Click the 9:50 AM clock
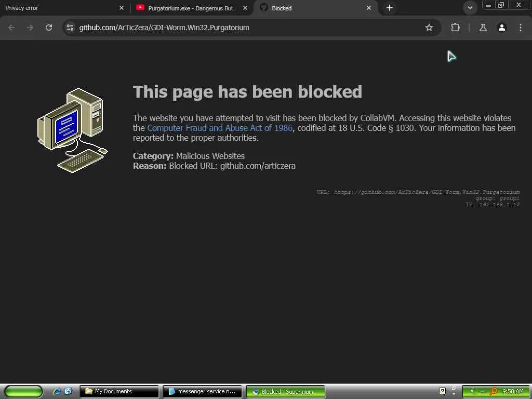The width and height of the screenshot is (532, 399). coord(513,391)
